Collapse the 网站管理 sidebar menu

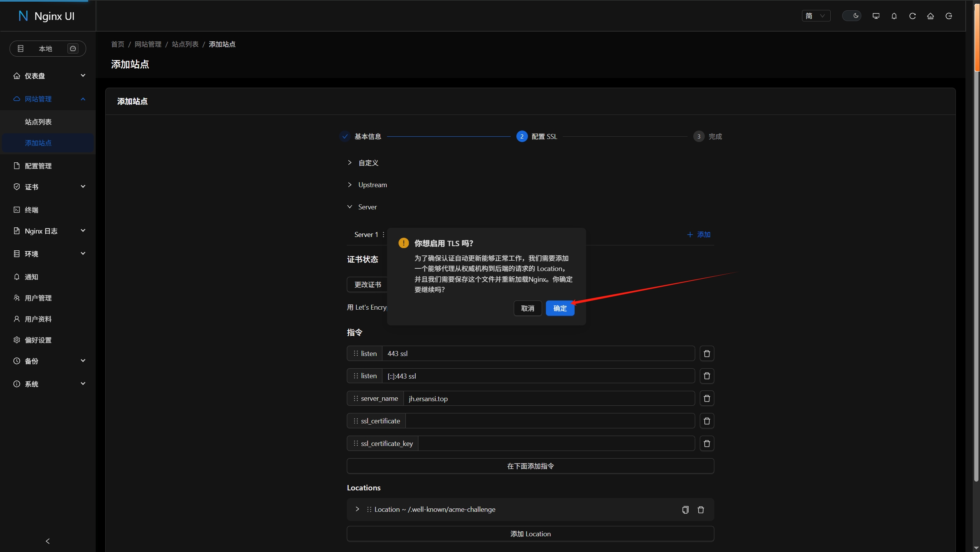48,99
